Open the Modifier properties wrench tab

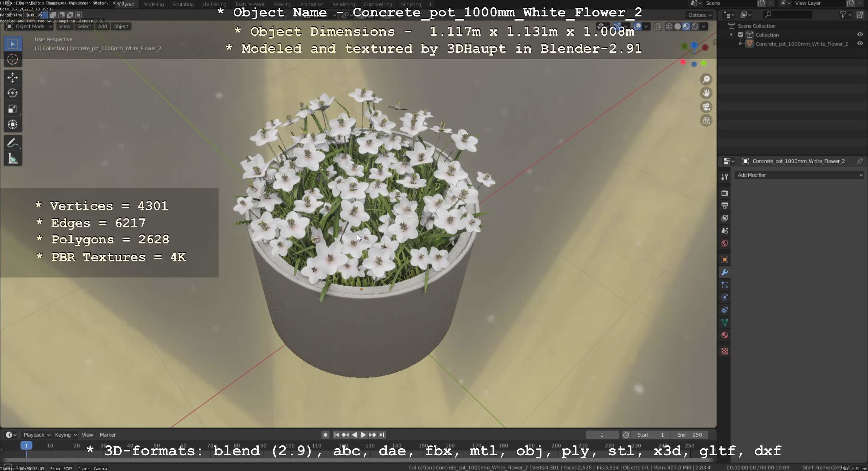[725, 272]
